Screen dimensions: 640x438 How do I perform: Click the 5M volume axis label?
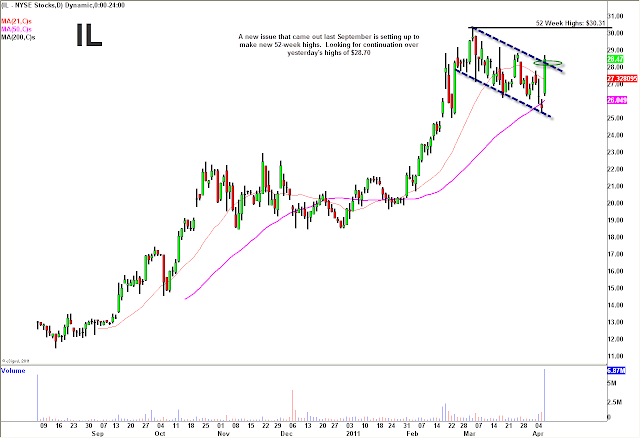(x=612, y=383)
